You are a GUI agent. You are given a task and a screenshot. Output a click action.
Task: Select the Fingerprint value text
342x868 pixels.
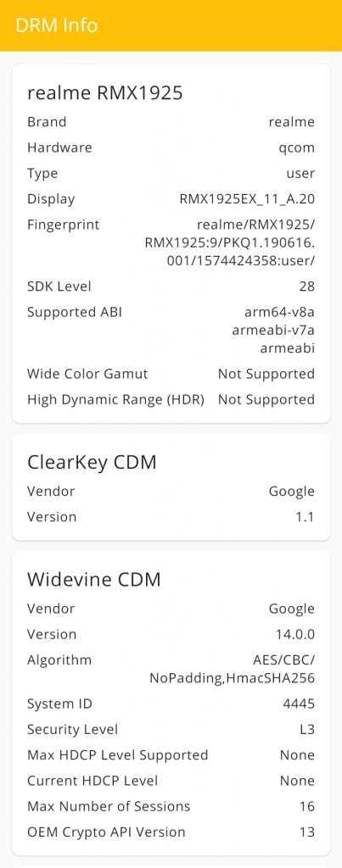point(230,243)
